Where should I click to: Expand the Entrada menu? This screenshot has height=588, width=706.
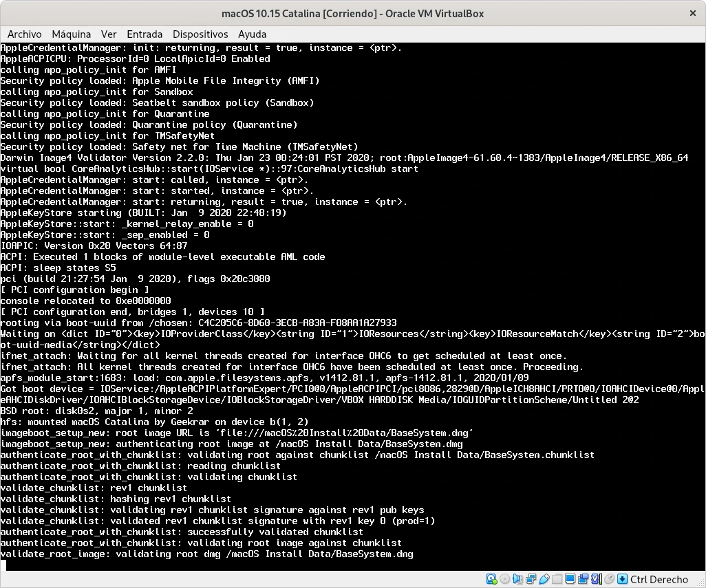(x=145, y=34)
